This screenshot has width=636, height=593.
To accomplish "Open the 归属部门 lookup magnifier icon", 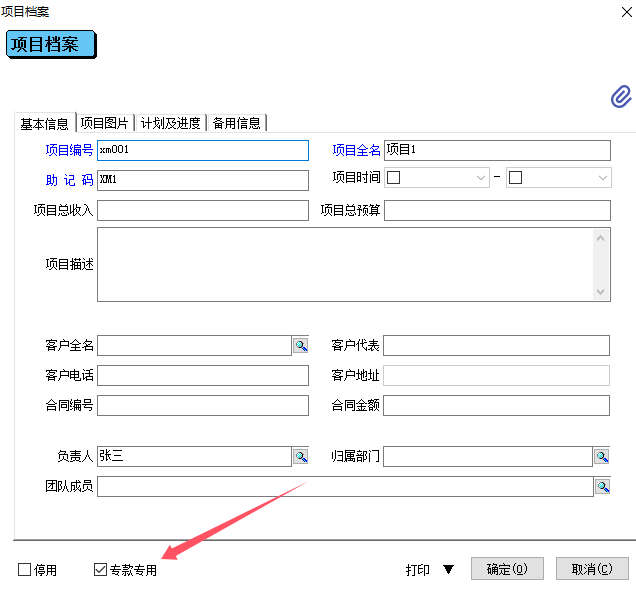I will tap(602, 457).
